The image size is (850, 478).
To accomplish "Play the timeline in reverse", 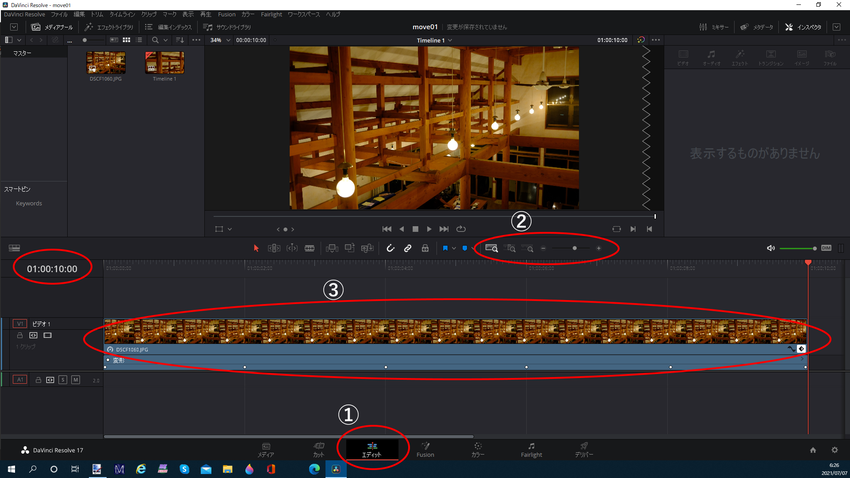I will coord(402,229).
